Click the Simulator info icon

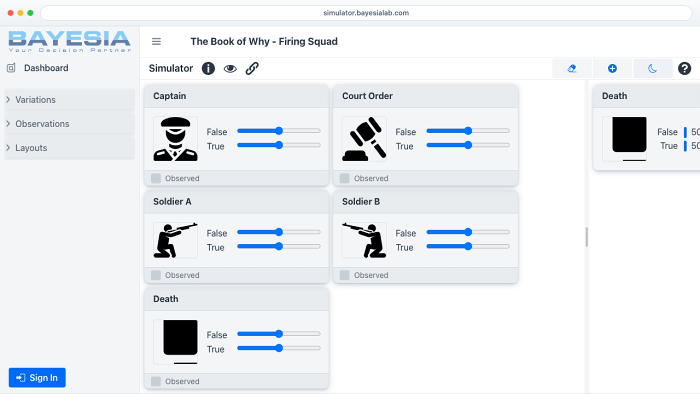point(208,68)
